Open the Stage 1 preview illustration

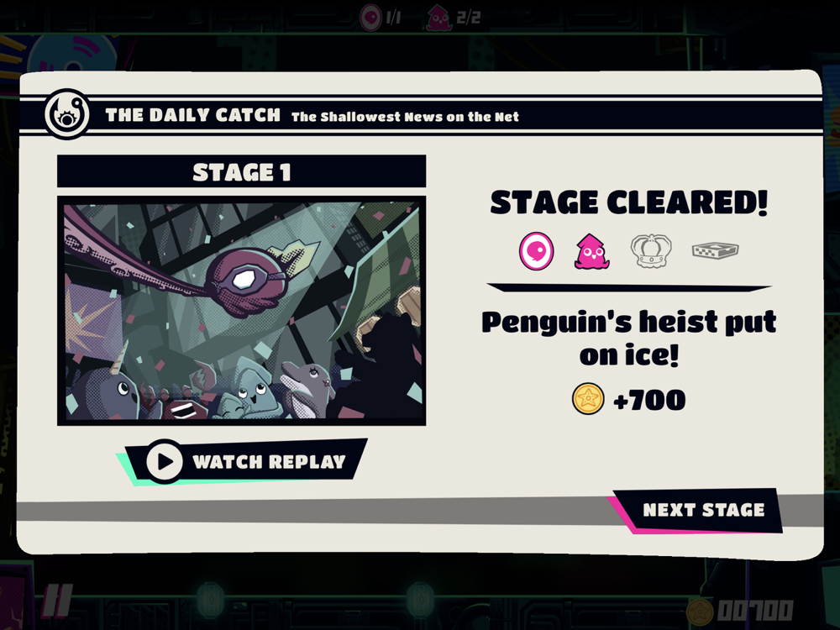coord(242,311)
